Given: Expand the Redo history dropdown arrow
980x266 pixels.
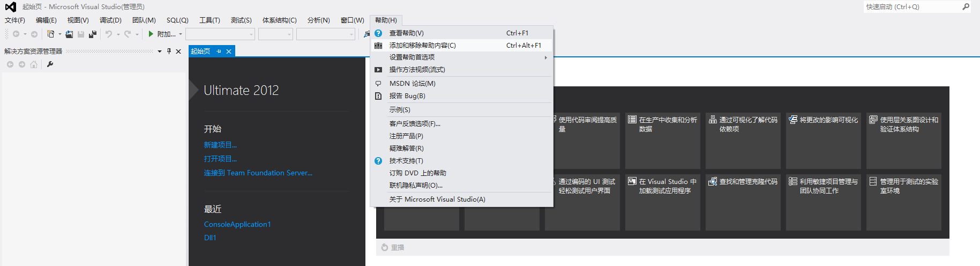Looking at the screenshot, I should [x=137, y=34].
